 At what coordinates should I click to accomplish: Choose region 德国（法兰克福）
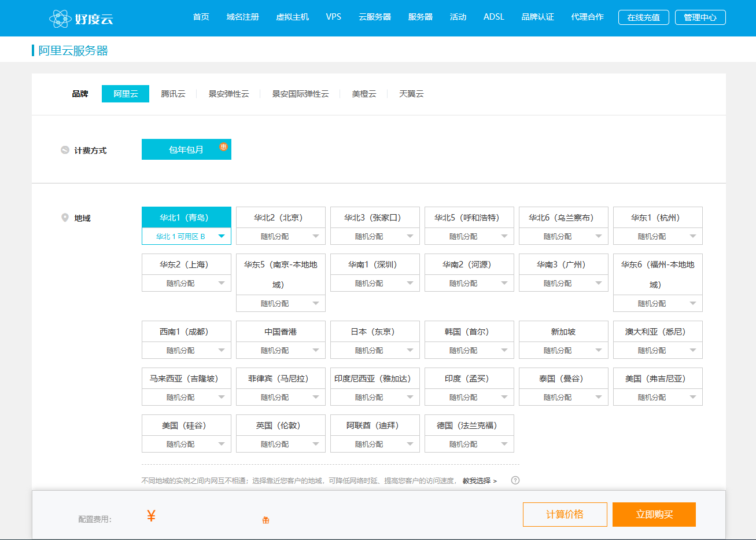pos(469,425)
